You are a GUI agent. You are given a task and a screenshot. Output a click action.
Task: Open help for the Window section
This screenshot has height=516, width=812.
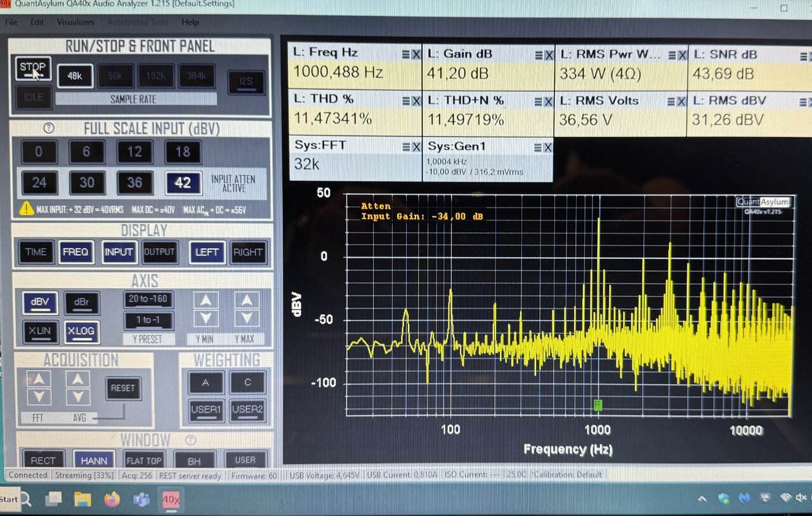point(190,440)
